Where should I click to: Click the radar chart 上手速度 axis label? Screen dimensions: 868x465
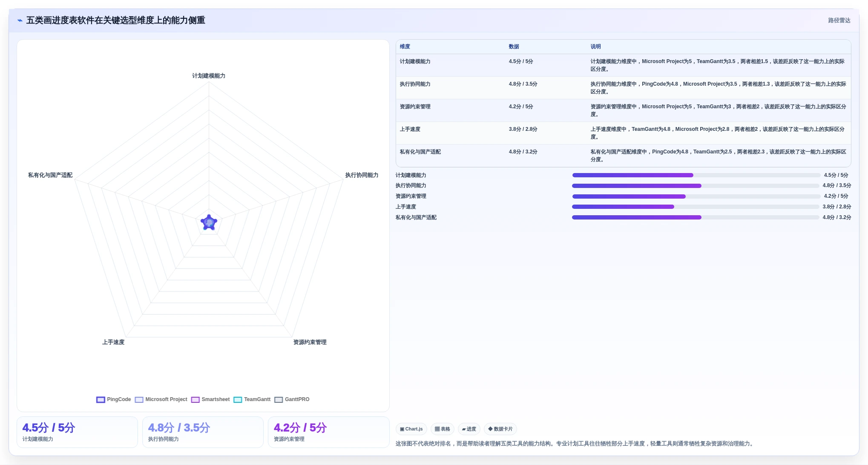113,342
